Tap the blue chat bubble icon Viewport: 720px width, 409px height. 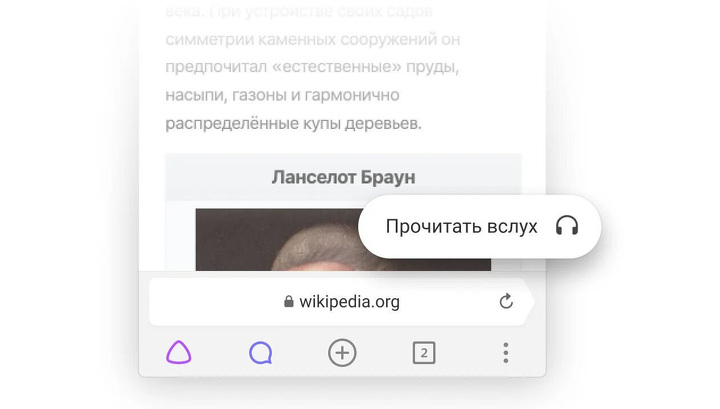coord(260,353)
